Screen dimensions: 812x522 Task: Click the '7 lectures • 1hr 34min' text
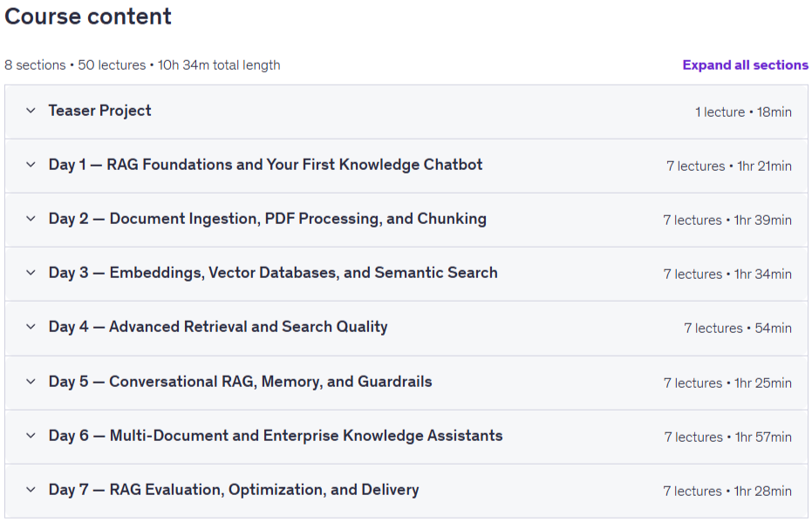(x=727, y=275)
